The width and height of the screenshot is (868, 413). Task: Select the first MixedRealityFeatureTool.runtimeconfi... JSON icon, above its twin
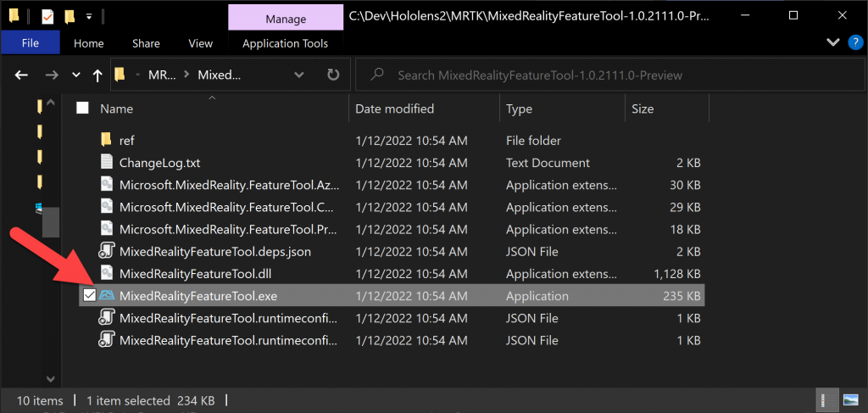pyautogui.click(x=106, y=318)
